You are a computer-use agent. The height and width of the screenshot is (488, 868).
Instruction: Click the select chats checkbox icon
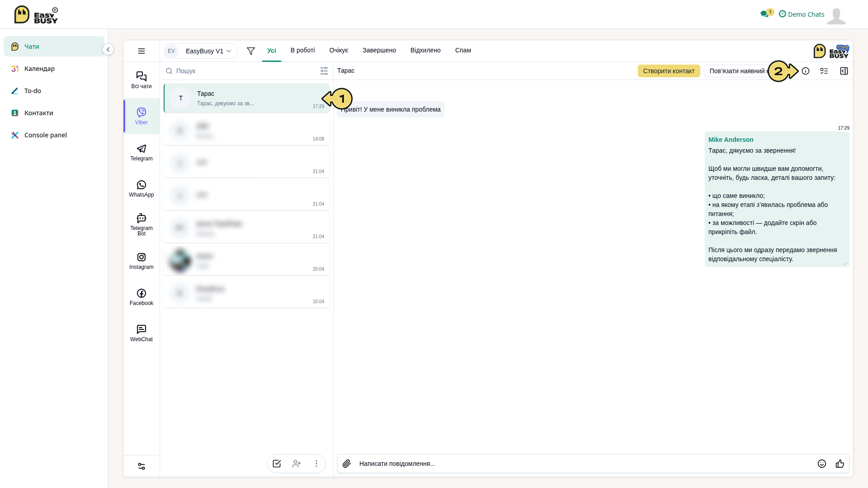tap(277, 464)
